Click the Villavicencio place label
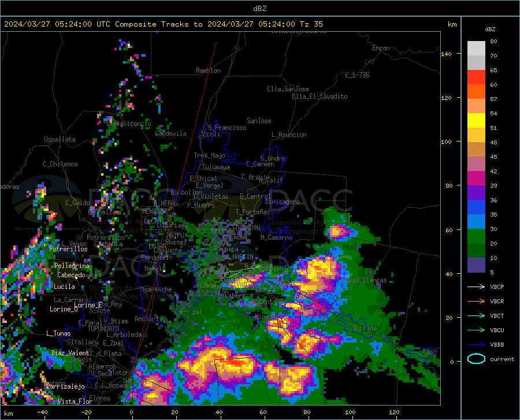520x420 pixels. pos(129,124)
